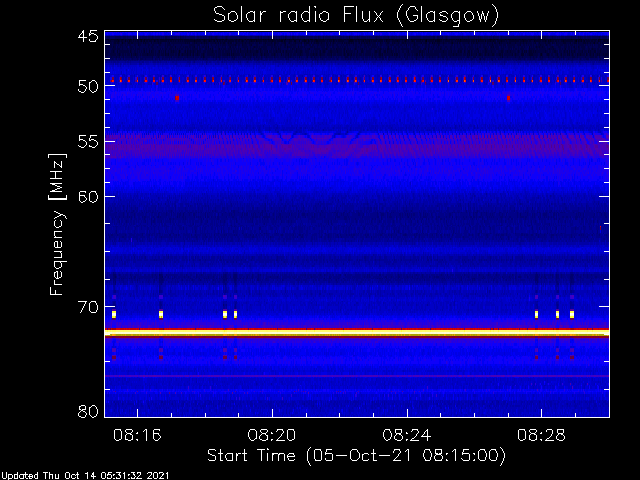This screenshot has height=480, width=640.
Task: Click the 'Updated Thu Oct 14 05:31:32 2021' text
Action: tap(84, 476)
